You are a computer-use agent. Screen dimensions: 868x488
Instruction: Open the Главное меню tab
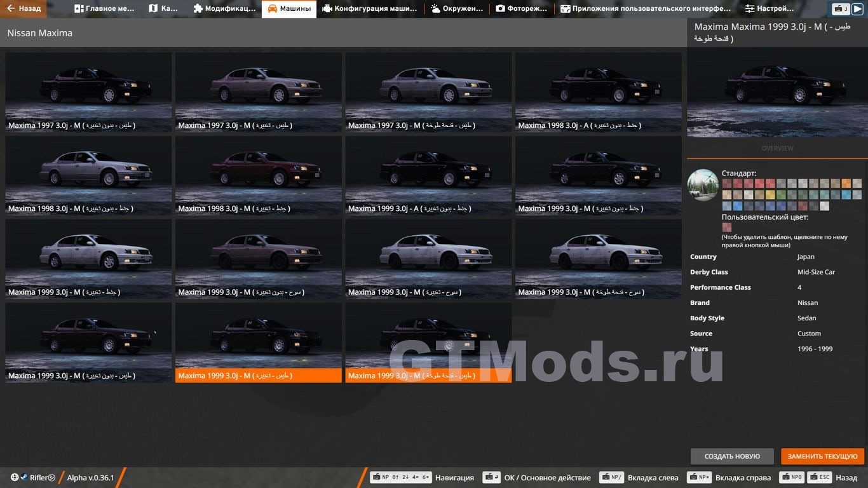coord(105,9)
